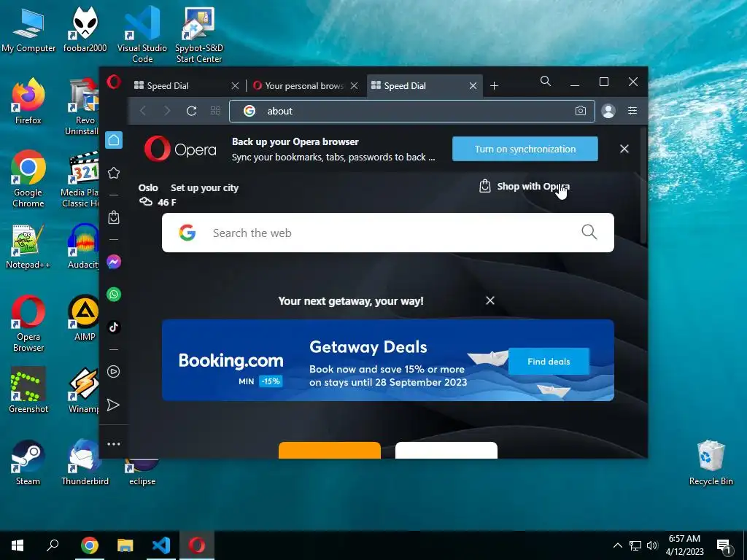Select foobar2000 desktop shortcut

(x=85, y=29)
